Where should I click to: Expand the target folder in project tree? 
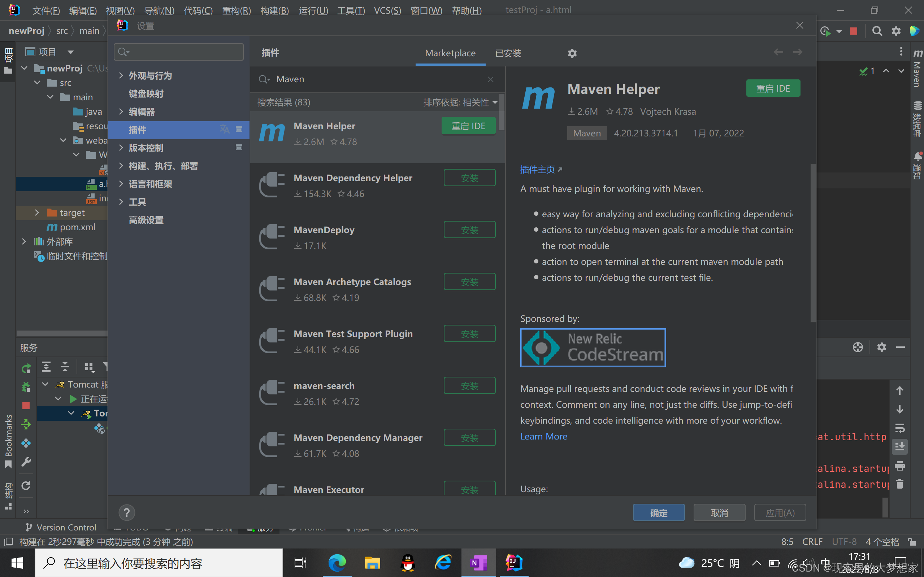tap(37, 213)
